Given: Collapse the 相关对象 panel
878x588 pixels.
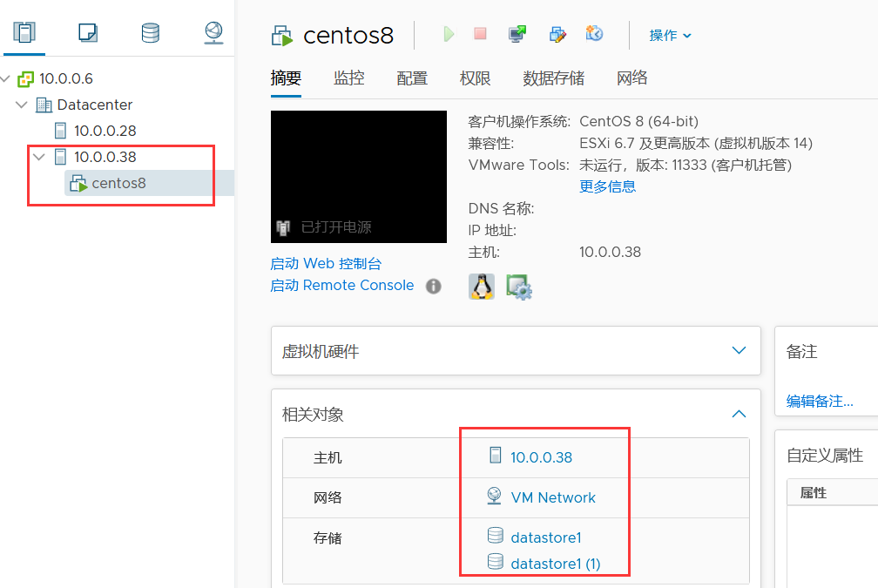Looking at the screenshot, I should pyautogui.click(x=739, y=414).
